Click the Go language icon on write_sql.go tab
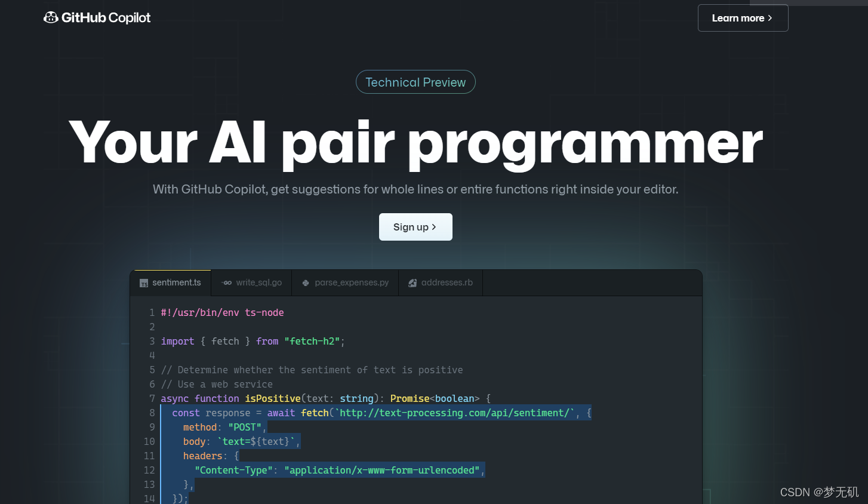Viewport: 868px width, 504px height. point(227,282)
